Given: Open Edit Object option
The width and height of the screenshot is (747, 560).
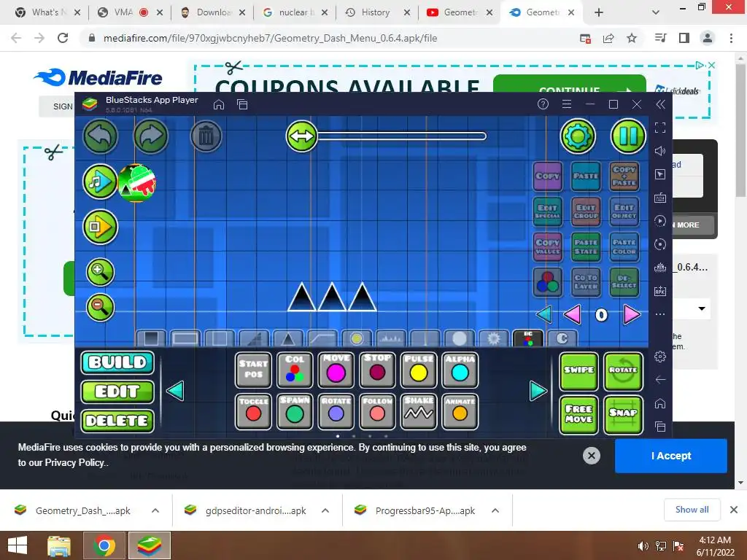Looking at the screenshot, I should point(624,211).
